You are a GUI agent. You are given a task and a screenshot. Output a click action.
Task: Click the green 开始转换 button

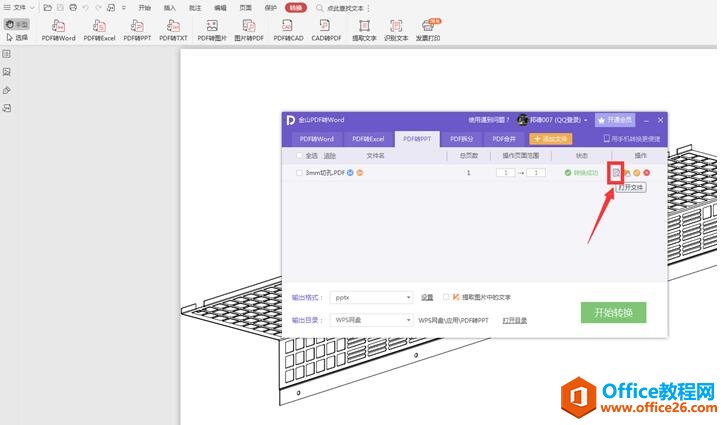[x=613, y=313]
